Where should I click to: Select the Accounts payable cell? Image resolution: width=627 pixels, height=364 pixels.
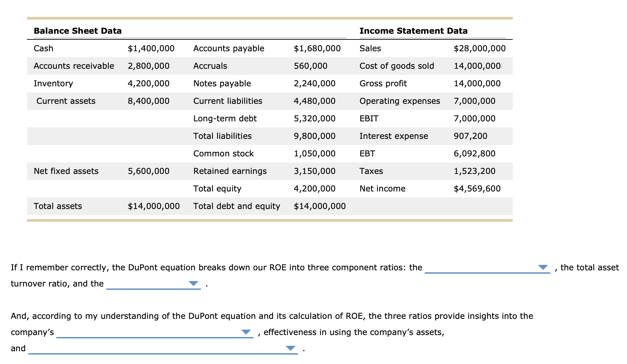click(x=228, y=48)
